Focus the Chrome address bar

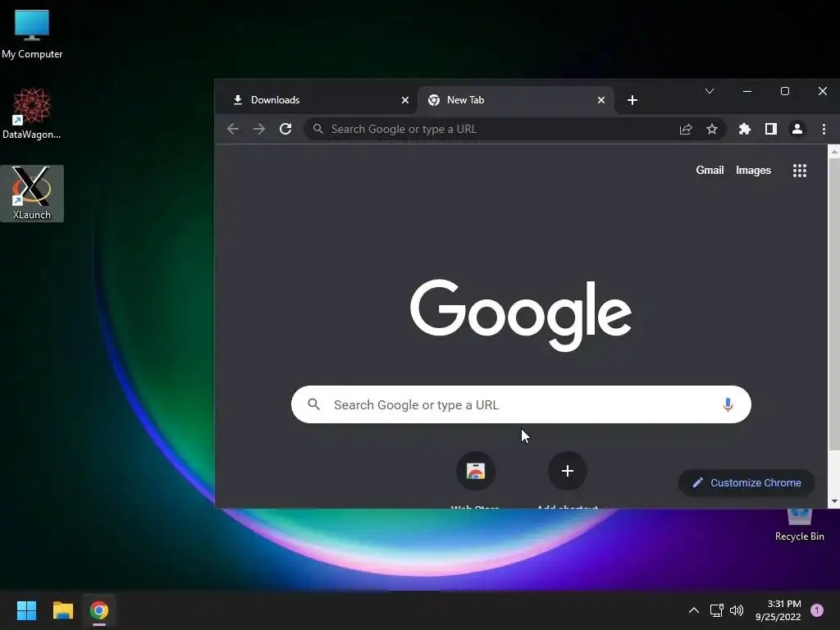click(514, 129)
